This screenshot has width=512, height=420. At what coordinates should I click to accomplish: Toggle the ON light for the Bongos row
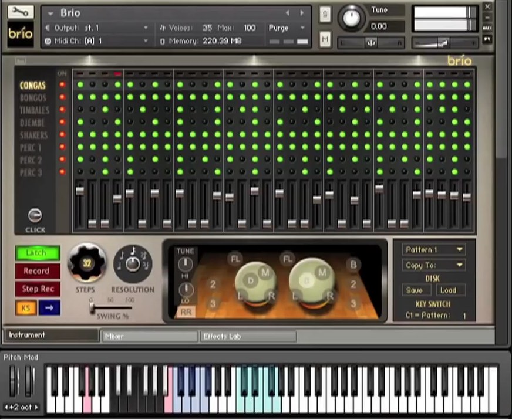[x=62, y=97]
